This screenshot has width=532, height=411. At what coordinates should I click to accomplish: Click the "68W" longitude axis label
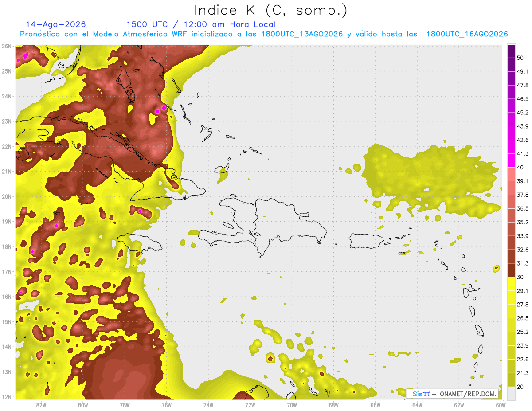pos(333,405)
